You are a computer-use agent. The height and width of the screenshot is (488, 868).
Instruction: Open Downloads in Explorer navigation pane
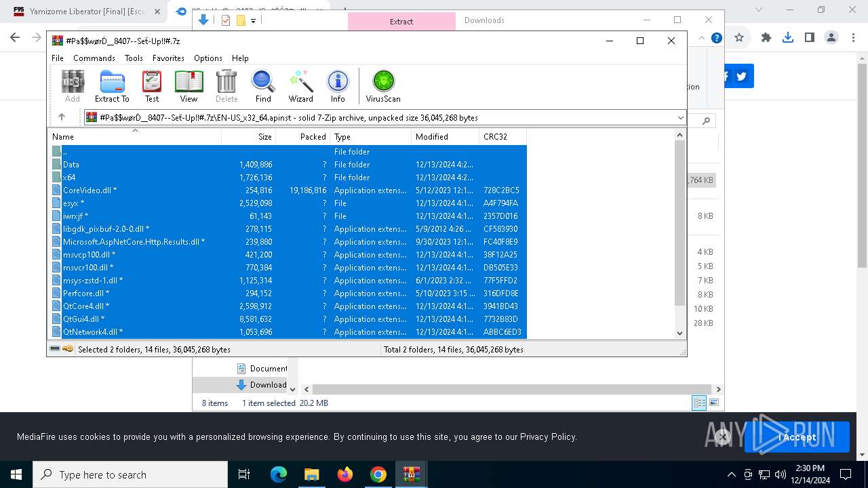[x=262, y=385]
